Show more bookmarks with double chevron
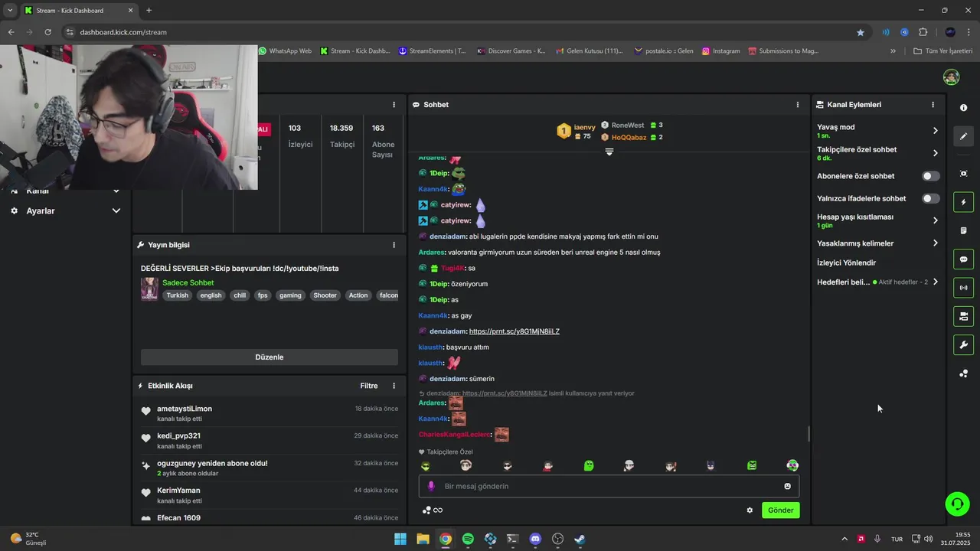The width and height of the screenshot is (980, 551). [893, 51]
